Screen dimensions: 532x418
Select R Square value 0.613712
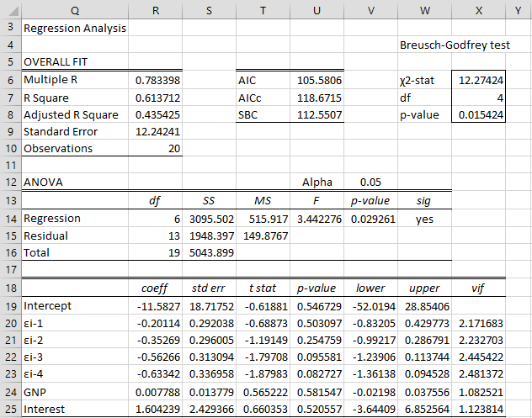point(156,98)
